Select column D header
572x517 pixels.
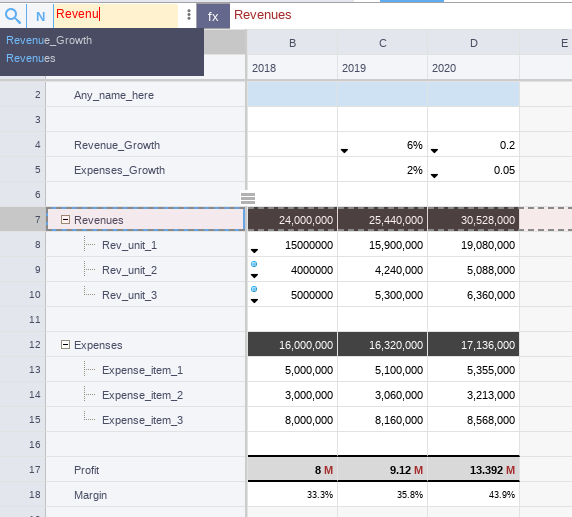pos(474,43)
